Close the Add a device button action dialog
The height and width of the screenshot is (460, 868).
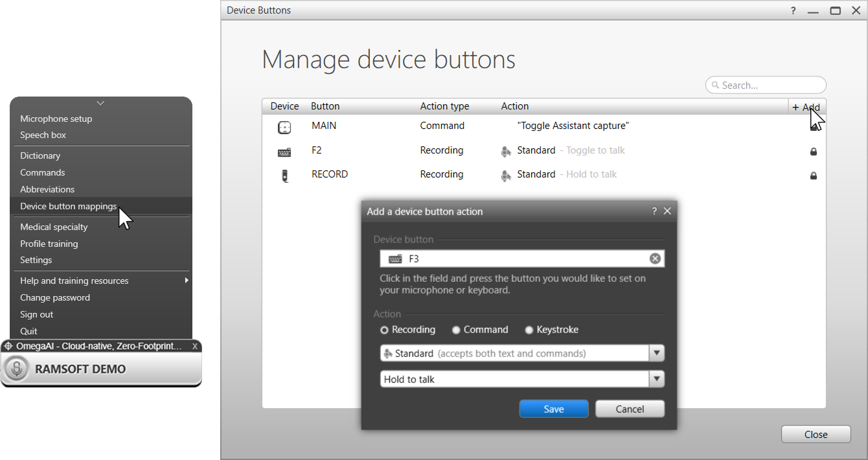pyautogui.click(x=667, y=211)
